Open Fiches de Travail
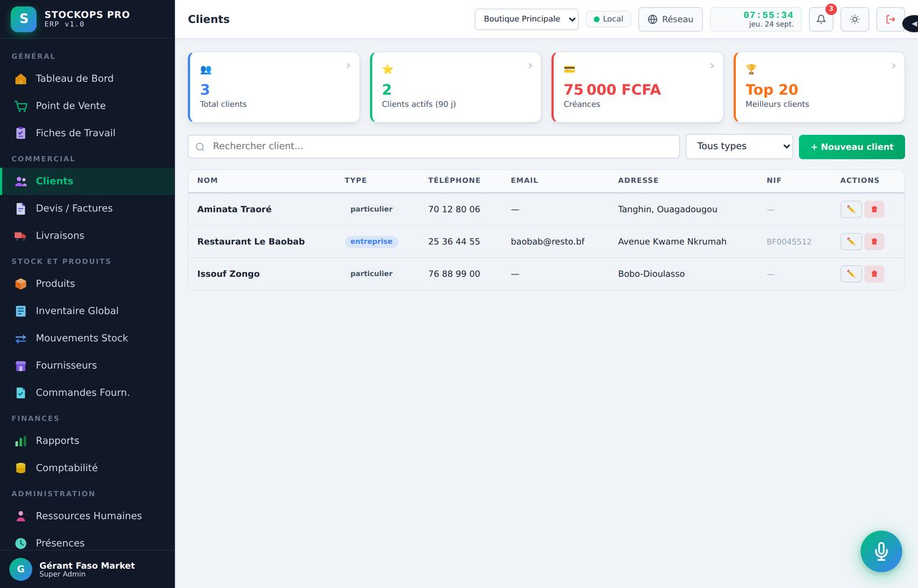The width and height of the screenshot is (918, 588). (x=87, y=133)
